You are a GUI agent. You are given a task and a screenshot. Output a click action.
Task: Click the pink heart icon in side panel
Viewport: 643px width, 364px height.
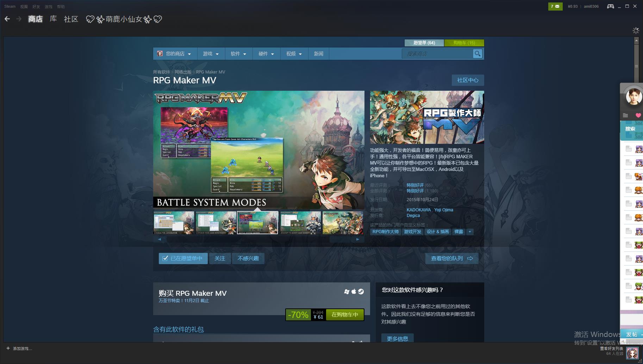coord(638,115)
